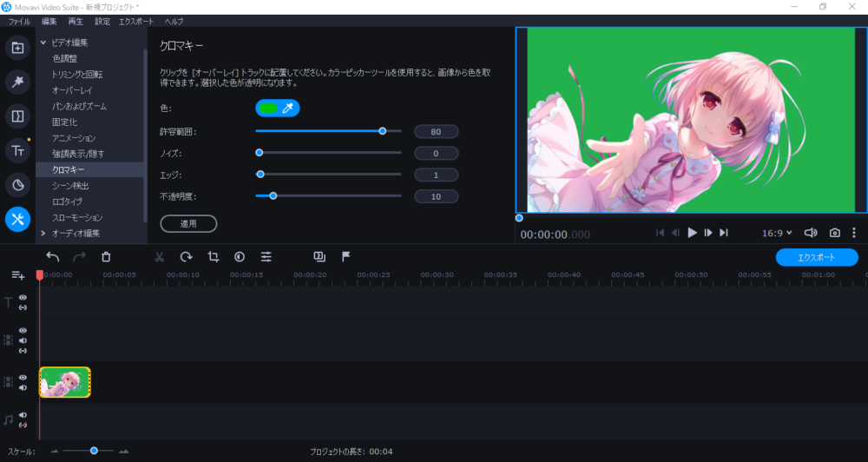Open the import files sidebar icon
Image resolution: width=868 pixels, height=462 pixels.
[17, 48]
